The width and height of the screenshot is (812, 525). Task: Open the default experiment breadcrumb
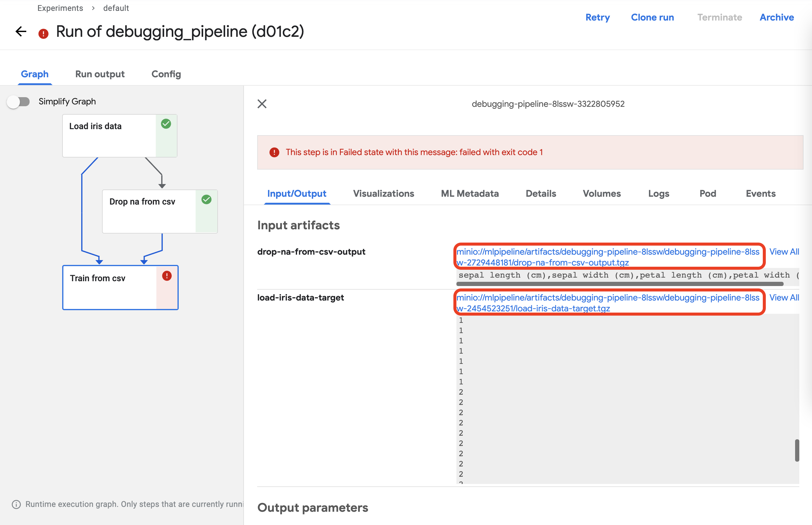point(116,8)
